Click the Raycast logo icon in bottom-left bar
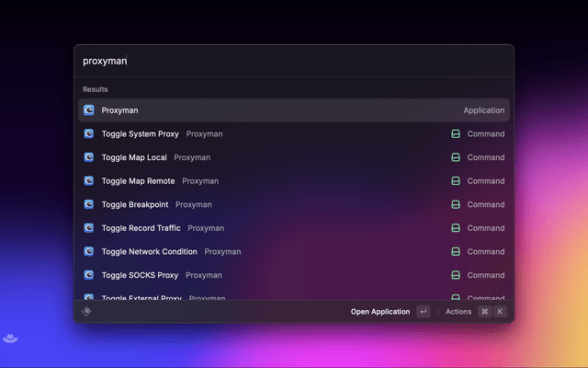The image size is (588, 368). (87, 312)
